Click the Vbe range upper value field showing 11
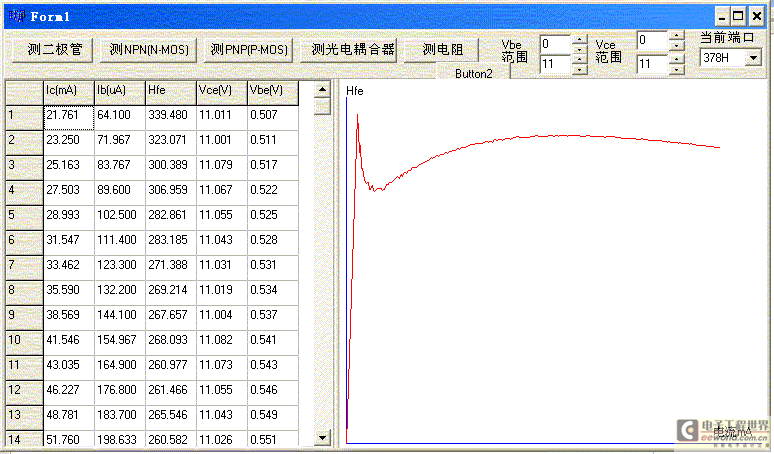This screenshot has width=774, height=454. click(555, 64)
